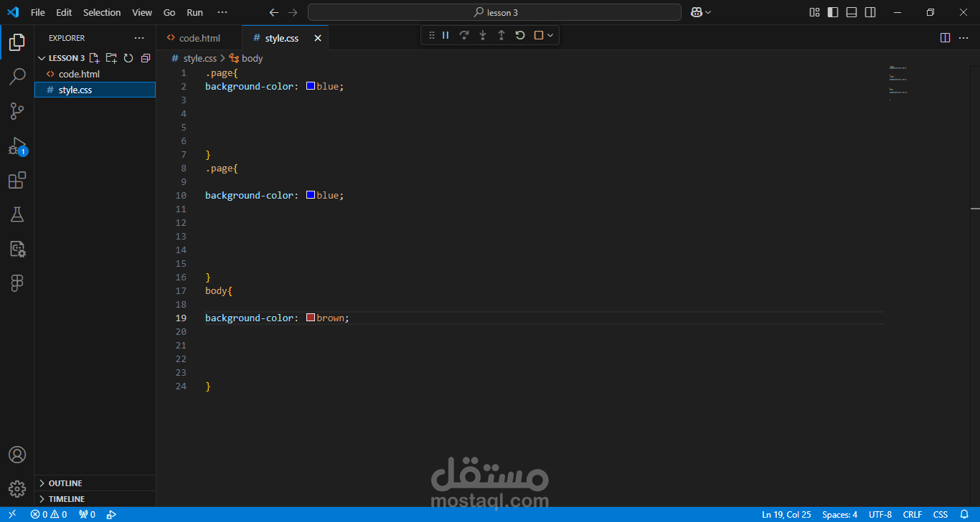980x522 pixels.
Task: Click the debug Step Over button
Action: pos(464,35)
